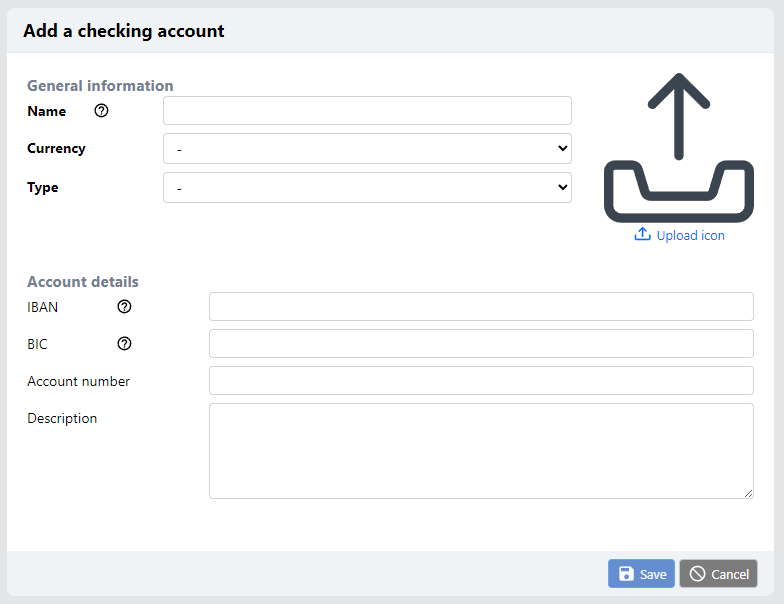Click inside the Description text area

481,451
